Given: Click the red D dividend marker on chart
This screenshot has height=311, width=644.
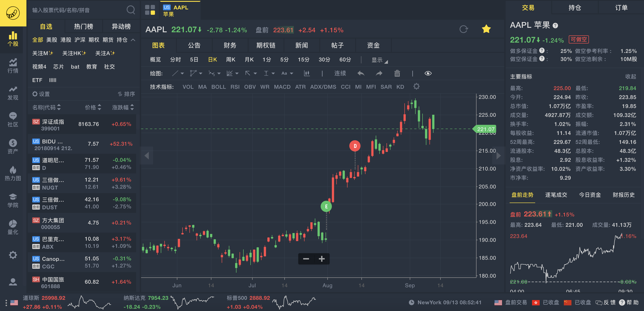Looking at the screenshot, I should pos(355,146).
